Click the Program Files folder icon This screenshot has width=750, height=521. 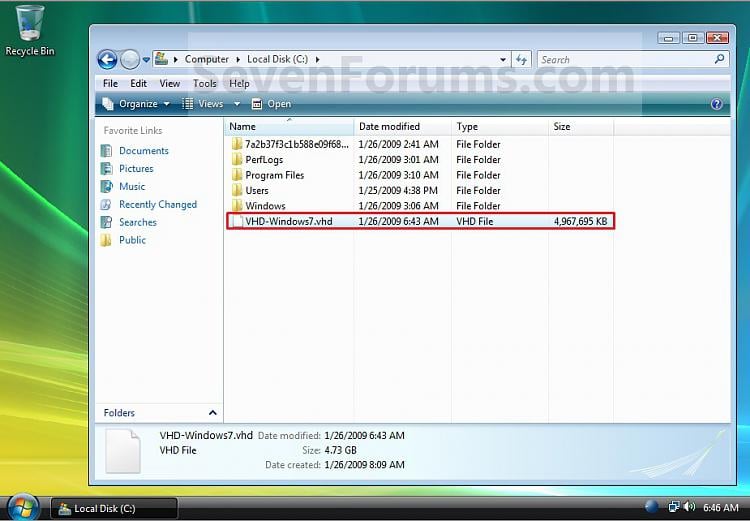click(237, 175)
